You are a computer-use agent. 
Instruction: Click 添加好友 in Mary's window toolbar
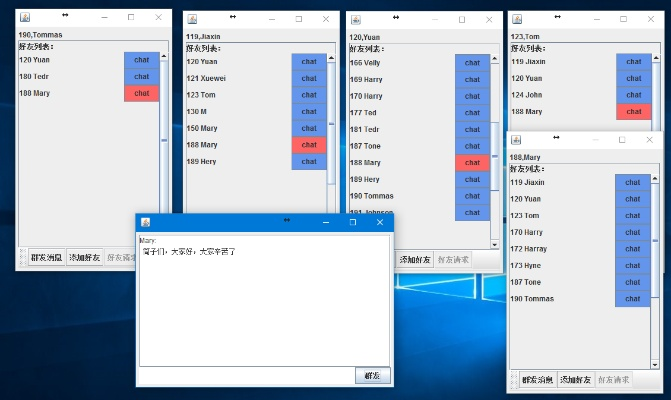pyautogui.click(x=575, y=379)
